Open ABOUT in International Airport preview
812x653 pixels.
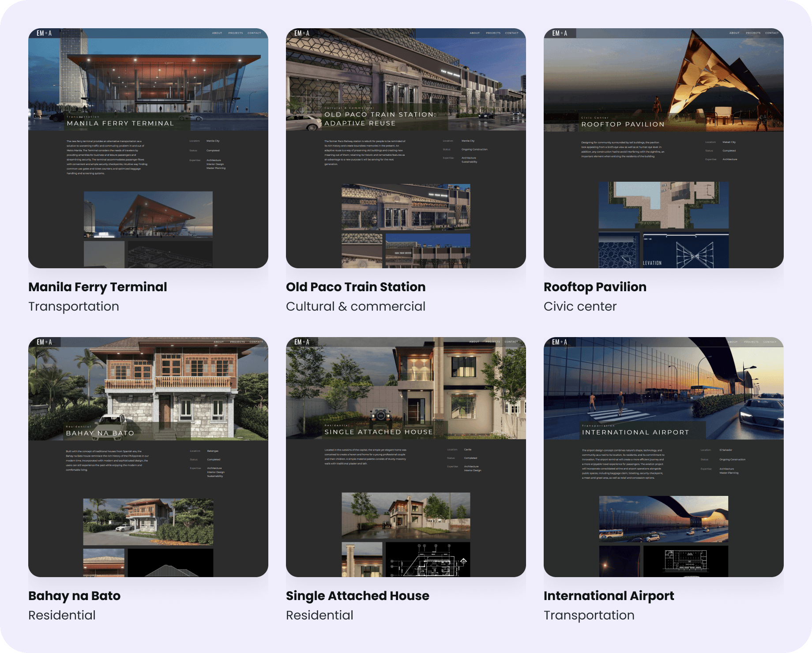pyautogui.click(x=733, y=342)
